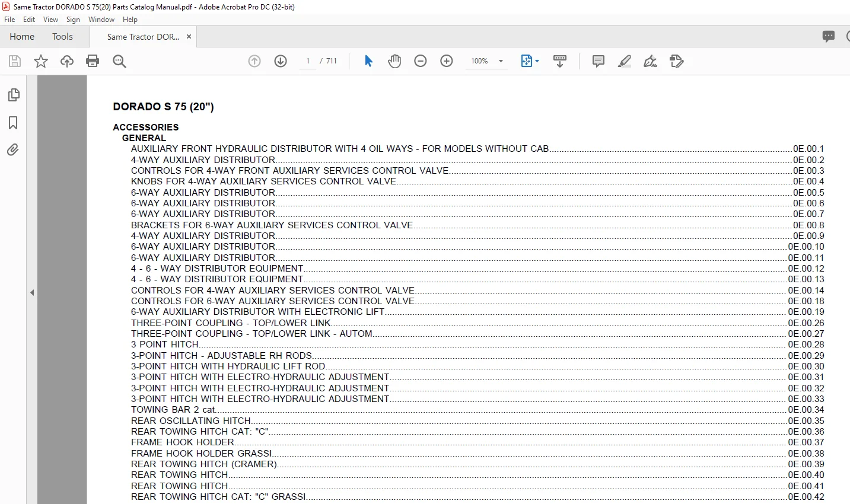The width and height of the screenshot is (850, 504).
Task: Expand the collapsed navigation pane arrow
Action: (32, 293)
